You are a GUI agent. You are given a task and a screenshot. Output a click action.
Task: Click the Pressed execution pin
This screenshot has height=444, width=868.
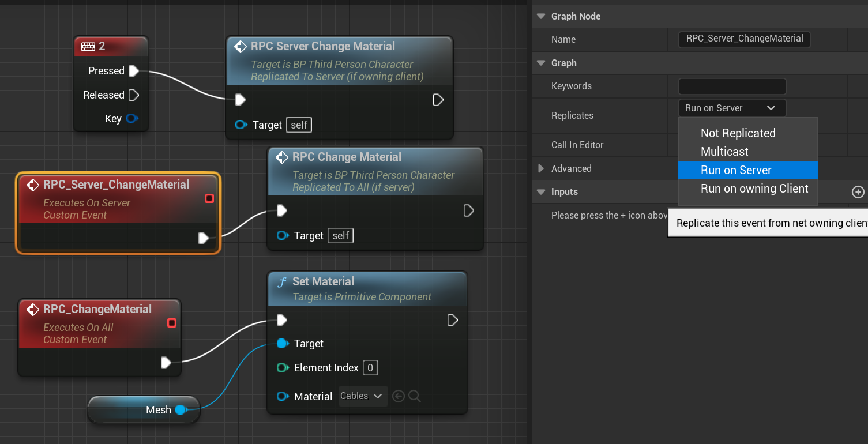pos(134,71)
